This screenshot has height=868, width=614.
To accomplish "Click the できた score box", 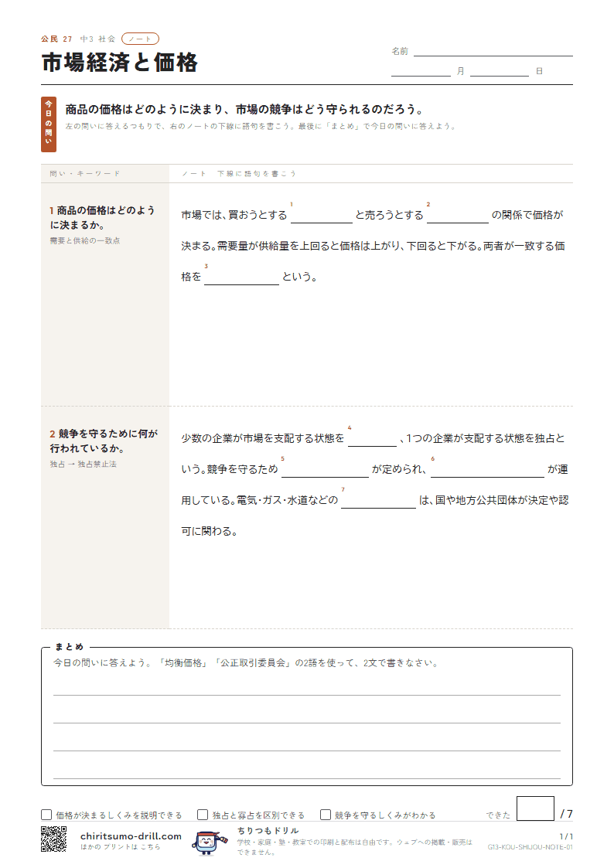I will pyautogui.click(x=535, y=808).
